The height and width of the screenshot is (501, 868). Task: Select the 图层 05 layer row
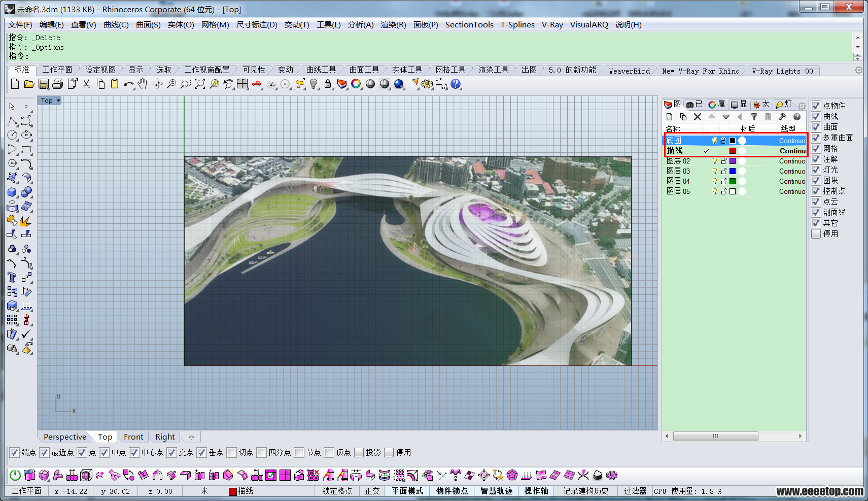pos(735,191)
